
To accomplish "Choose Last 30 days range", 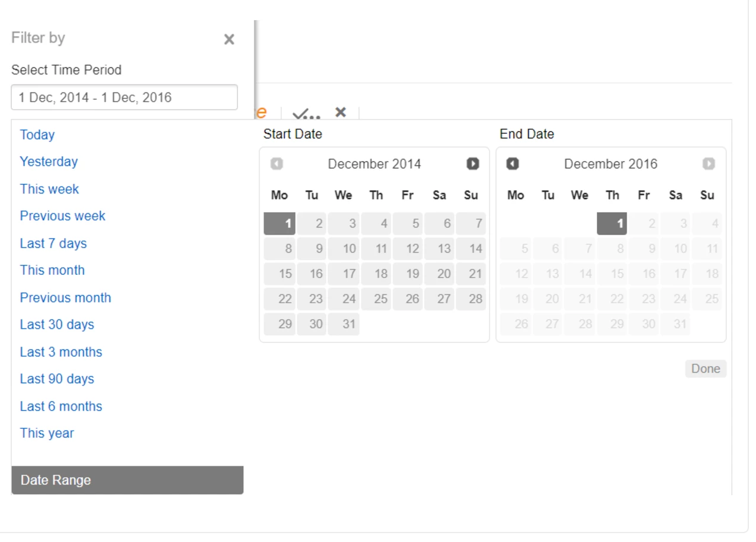I will point(57,325).
